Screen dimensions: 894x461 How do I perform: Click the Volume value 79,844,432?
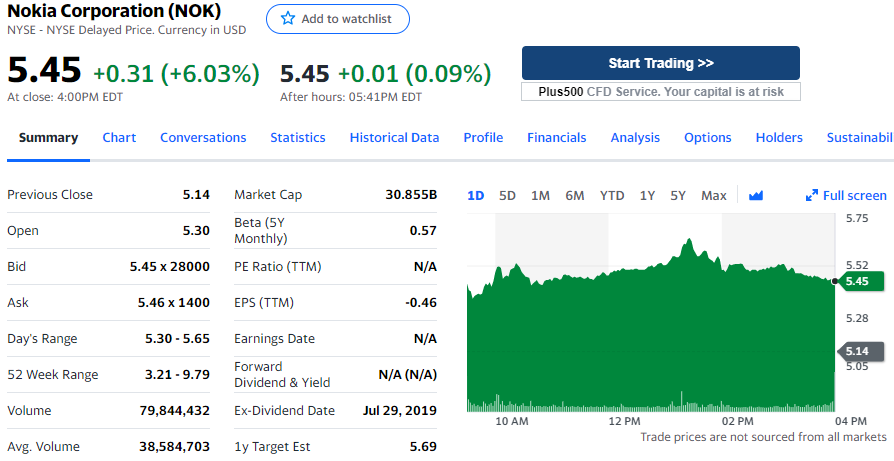tap(174, 410)
